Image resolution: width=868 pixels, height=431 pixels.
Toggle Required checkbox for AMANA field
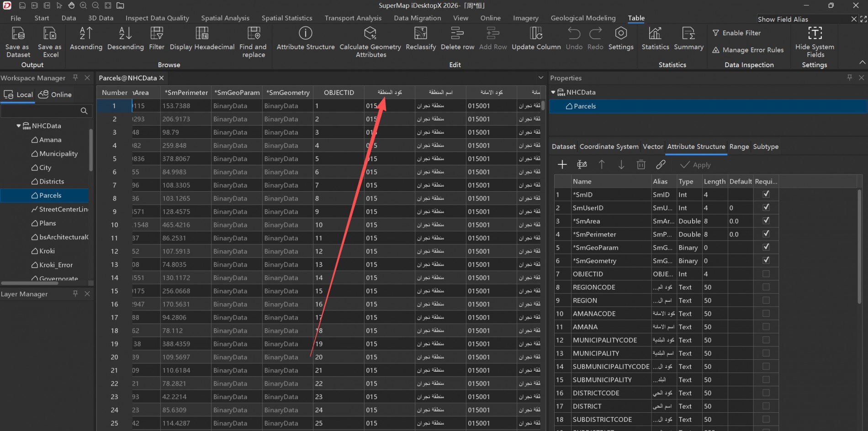(766, 327)
